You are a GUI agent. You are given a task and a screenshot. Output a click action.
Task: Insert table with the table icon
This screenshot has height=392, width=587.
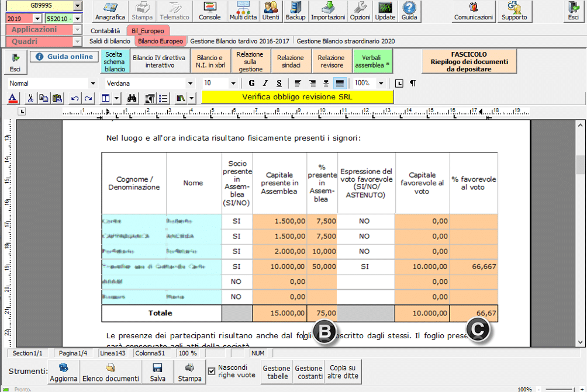pyautogui.click(x=106, y=98)
